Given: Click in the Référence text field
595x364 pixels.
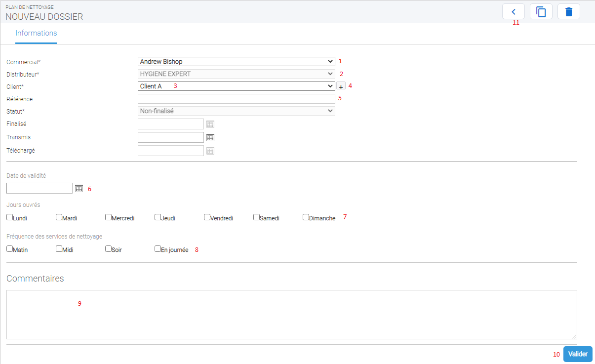Looking at the screenshot, I should (236, 99).
